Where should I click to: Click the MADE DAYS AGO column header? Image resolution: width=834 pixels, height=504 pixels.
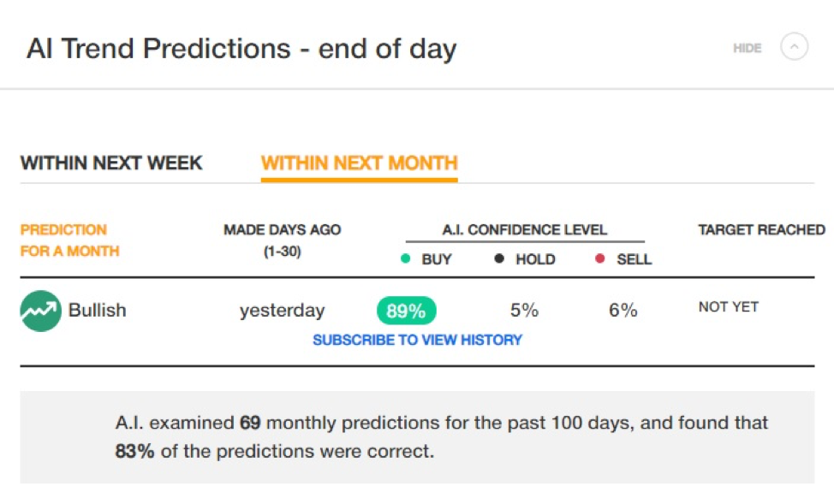(x=282, y=240)
